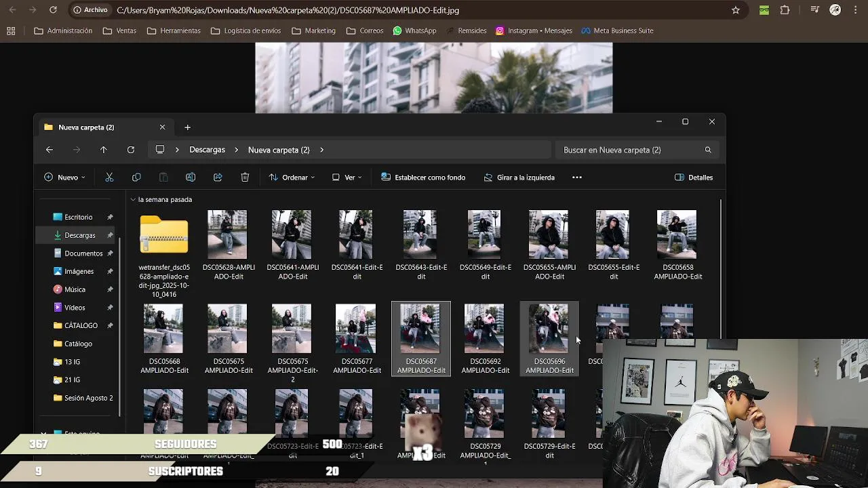868x488 pixels.
Task: Click Nueva carpeta (2) in the breadcrumb
Action: 279,150
